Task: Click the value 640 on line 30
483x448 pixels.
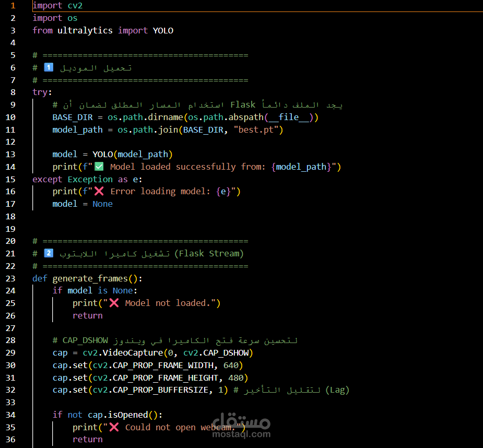Action: tap(231, 366)
